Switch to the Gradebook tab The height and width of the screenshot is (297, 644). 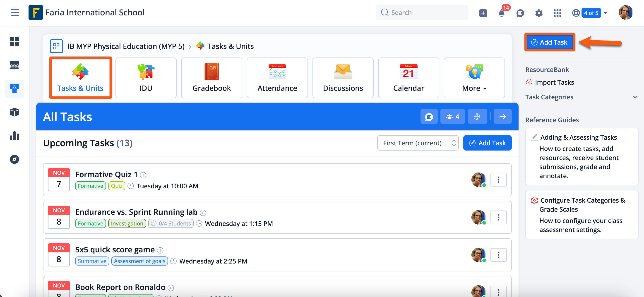(x=211, y=78)
